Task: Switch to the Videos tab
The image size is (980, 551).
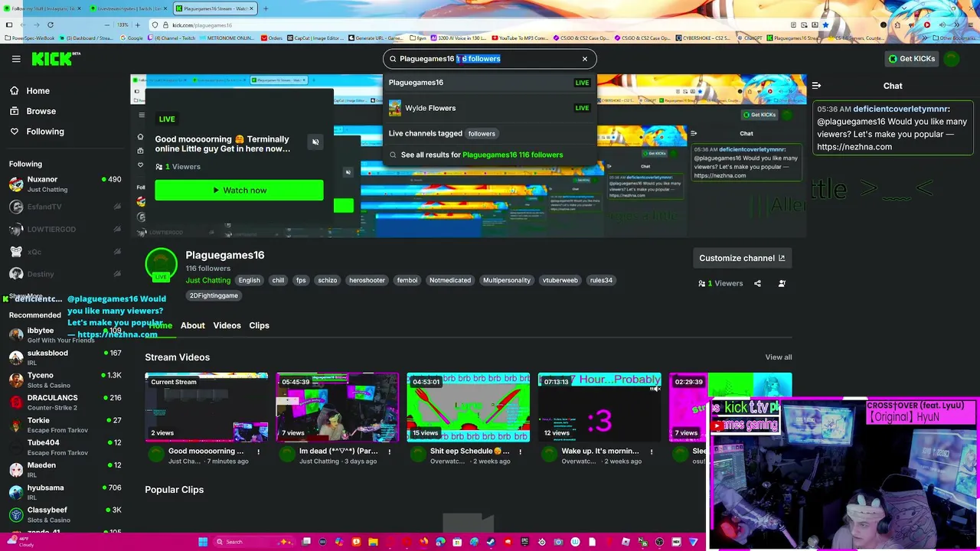Action: click(227, 325)
